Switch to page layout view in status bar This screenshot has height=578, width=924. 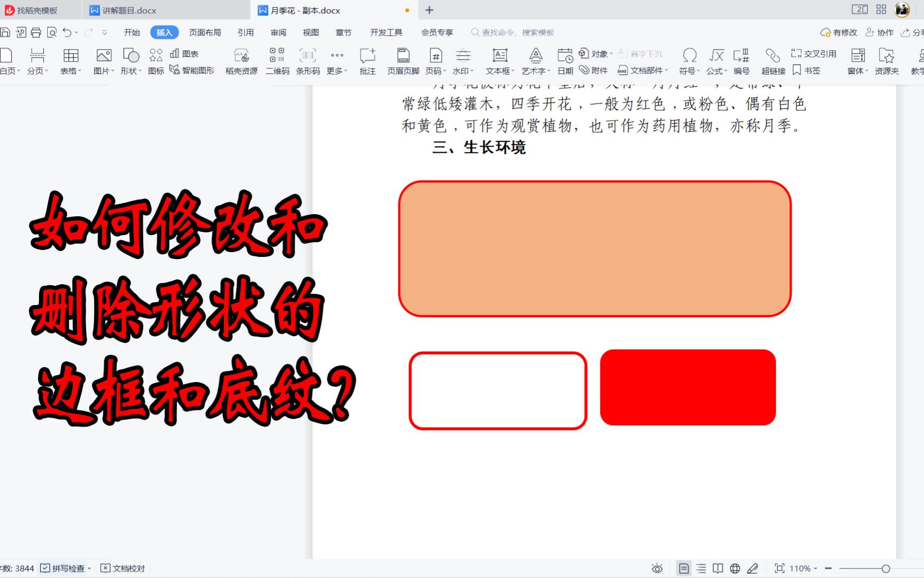click(x=683, y=568)
